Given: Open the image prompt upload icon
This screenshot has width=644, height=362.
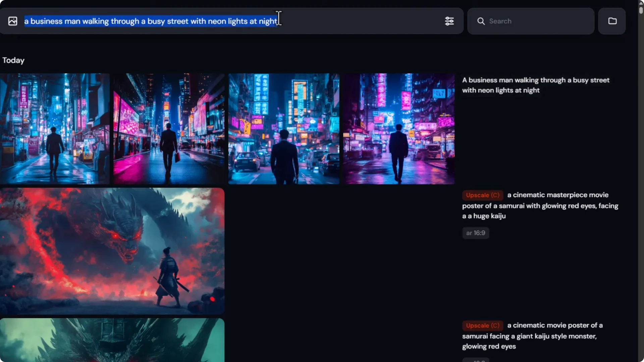Looking at the screenshot, I should click(12, 21).
